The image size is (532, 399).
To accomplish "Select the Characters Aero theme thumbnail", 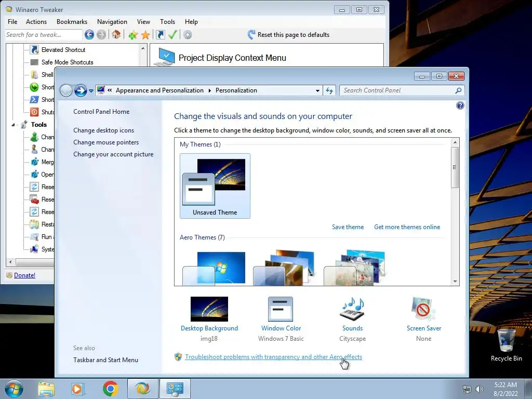I will pyautogui.click(x=355, y=268).
